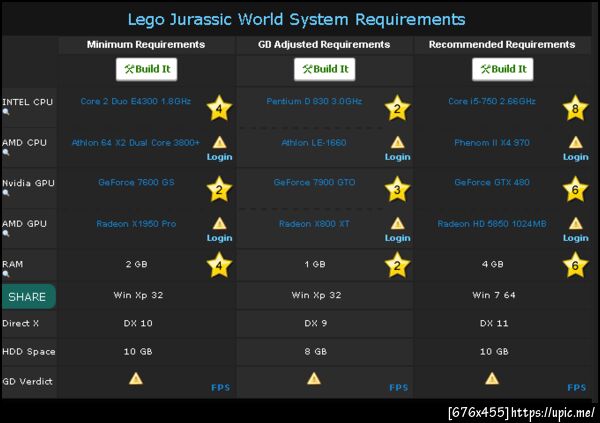The height and width of the screenshot is (423, 600).
Task: Click Login under Athlon 64 X2 warning
Action: coord(220,157)
